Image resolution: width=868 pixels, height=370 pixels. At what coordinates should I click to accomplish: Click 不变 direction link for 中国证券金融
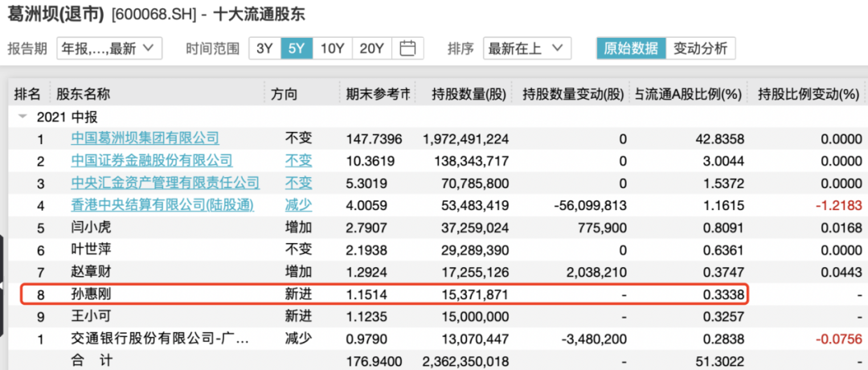(x=298, y=161)
